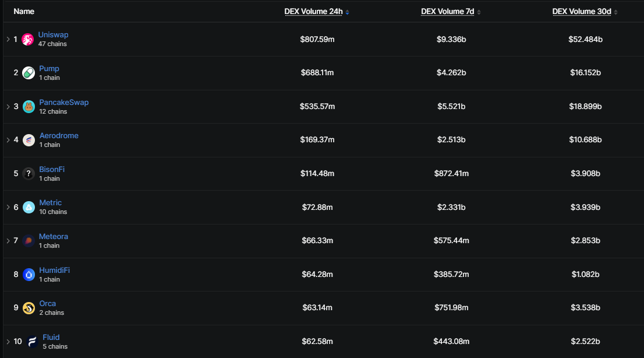The width and height of the screenshot is (644, 358).
Task: Open the Pump protocol link
Action: click(49, 69)
